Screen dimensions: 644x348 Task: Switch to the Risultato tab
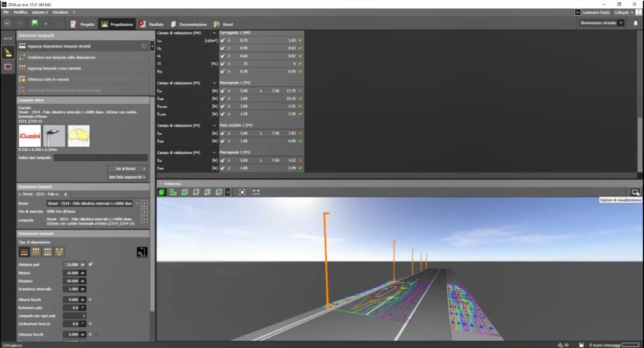tap(152, 23)
